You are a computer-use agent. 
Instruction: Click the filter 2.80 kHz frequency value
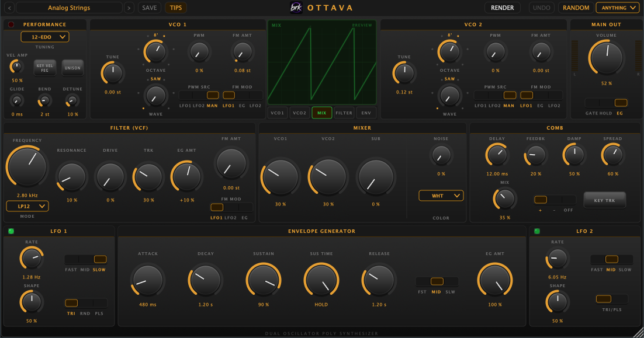point(27,195)
